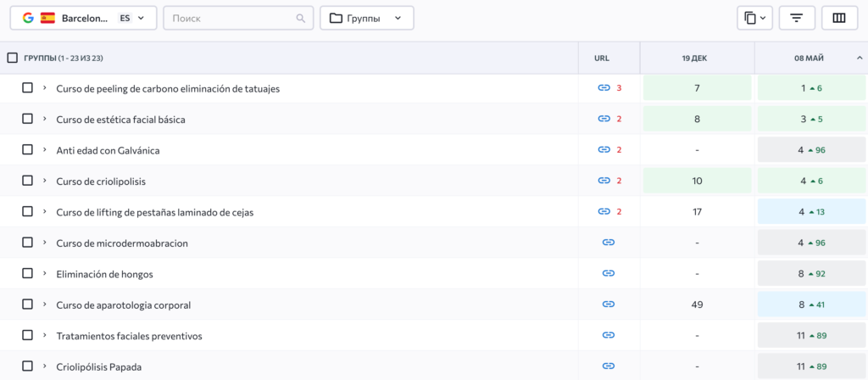
Task: Click URL link icon for Curso de criolipolisis
Action: click(604, 181)
